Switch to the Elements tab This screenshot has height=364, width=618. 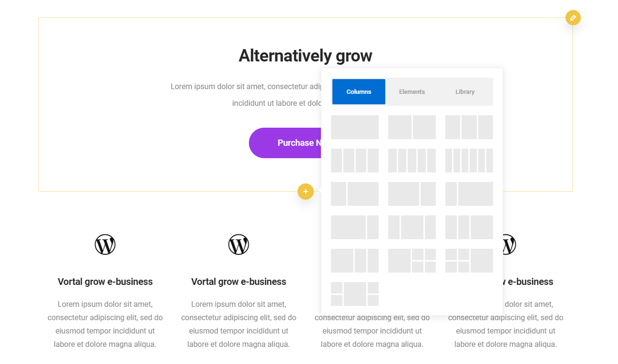(412, 92)
